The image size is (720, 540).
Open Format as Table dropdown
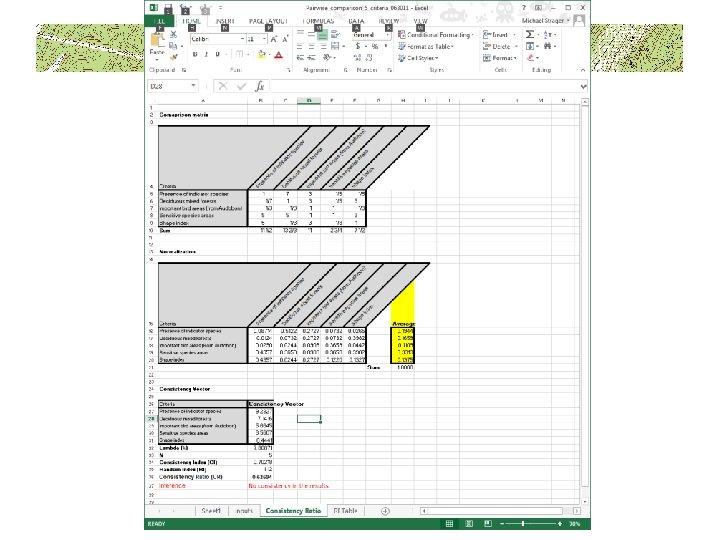[426, 46]
